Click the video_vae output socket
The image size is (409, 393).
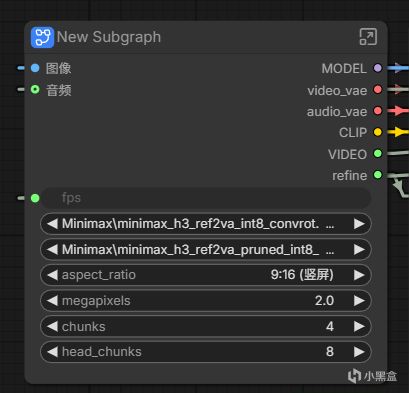point(378,89)
